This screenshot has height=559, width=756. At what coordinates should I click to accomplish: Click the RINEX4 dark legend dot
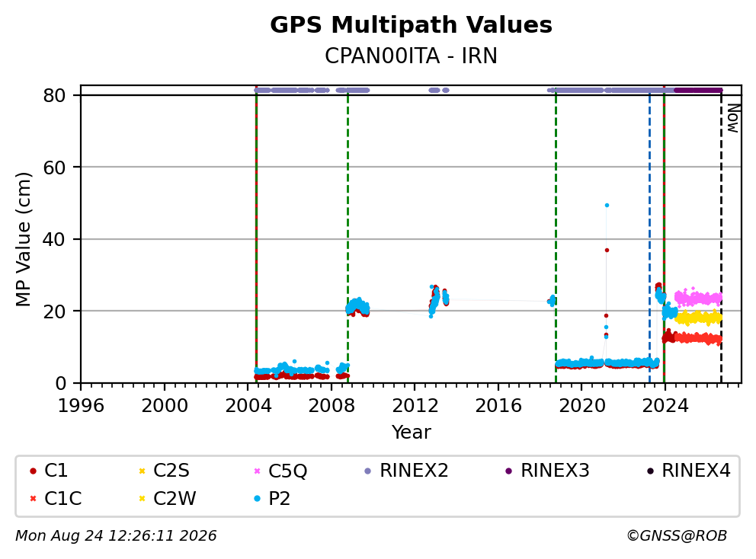[650, 471]
